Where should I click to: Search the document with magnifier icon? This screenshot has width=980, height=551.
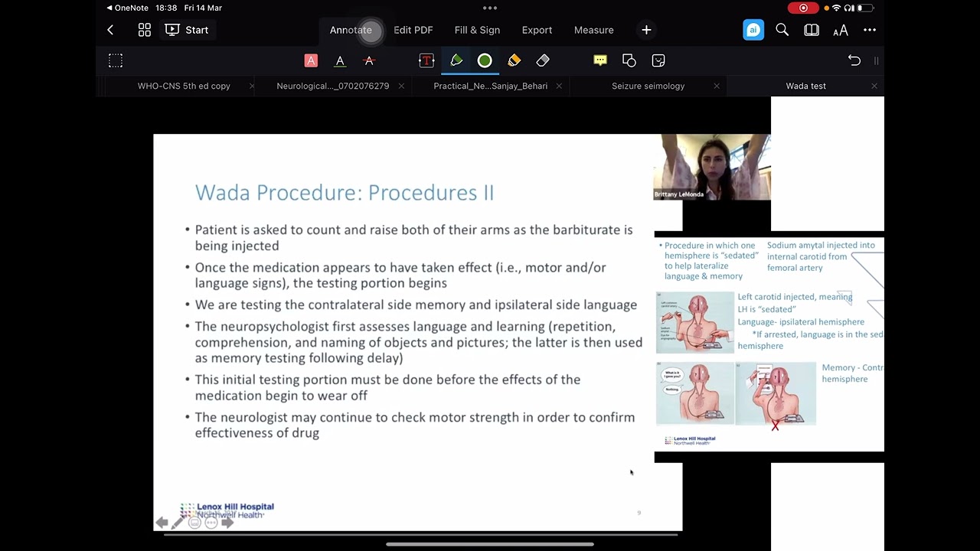(782, 30)
